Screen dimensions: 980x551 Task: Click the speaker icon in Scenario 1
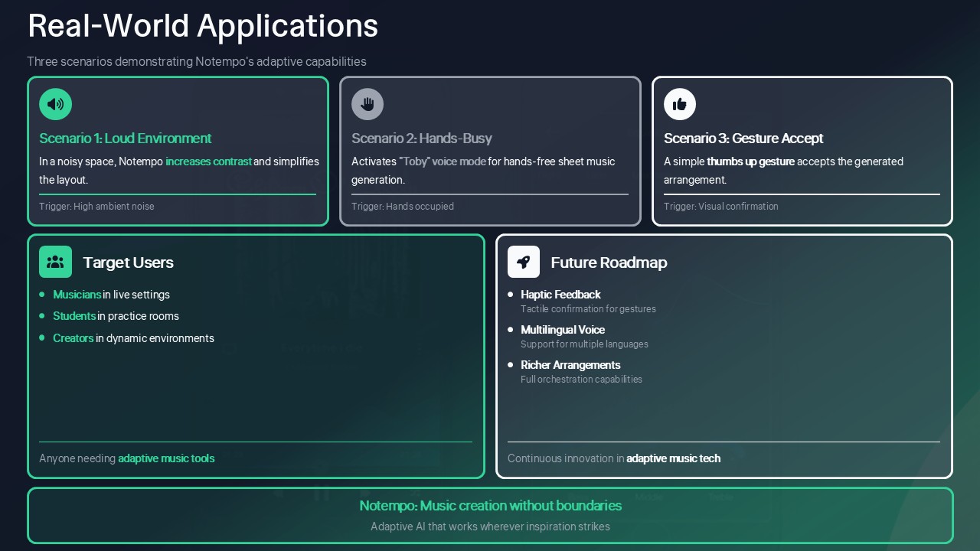[55, 104]
